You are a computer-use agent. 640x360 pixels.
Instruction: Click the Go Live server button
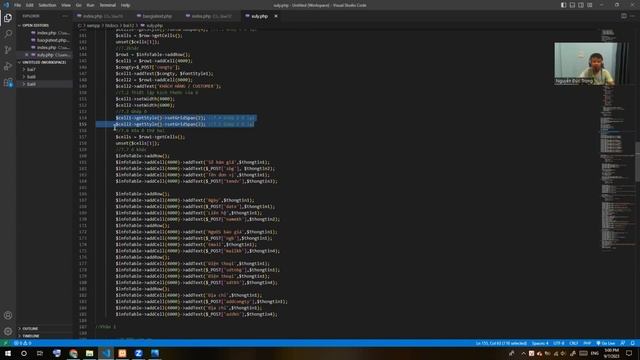(606, 343)
